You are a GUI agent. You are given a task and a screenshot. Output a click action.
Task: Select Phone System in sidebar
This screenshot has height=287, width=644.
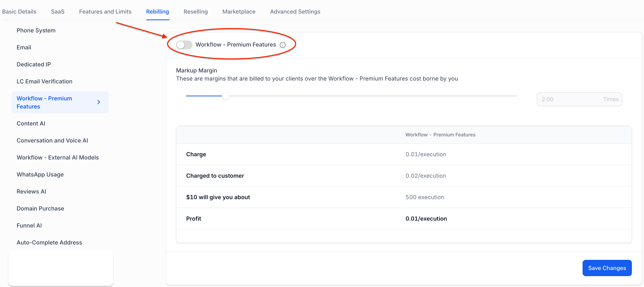pos(36,31)
